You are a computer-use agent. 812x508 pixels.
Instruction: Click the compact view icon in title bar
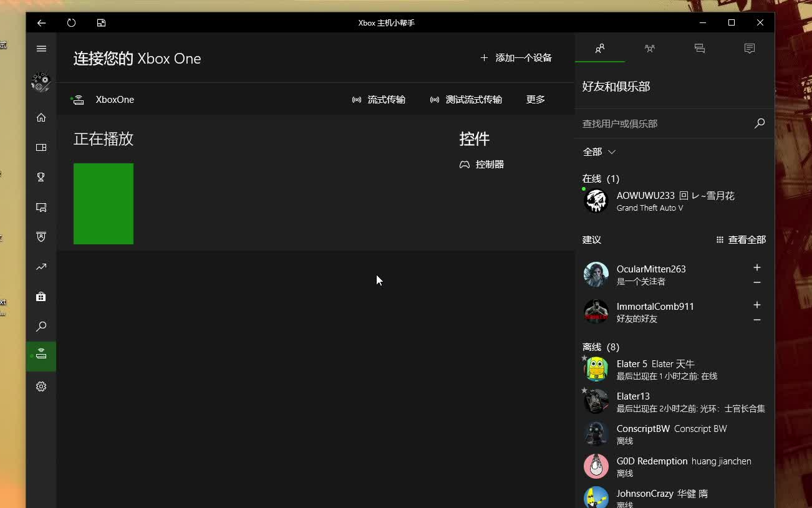101,23
